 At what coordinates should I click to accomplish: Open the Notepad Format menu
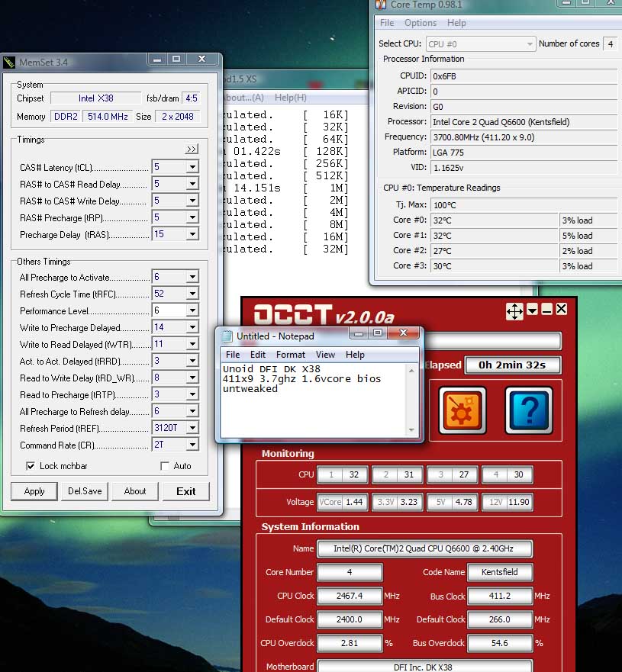coord(291,355)
